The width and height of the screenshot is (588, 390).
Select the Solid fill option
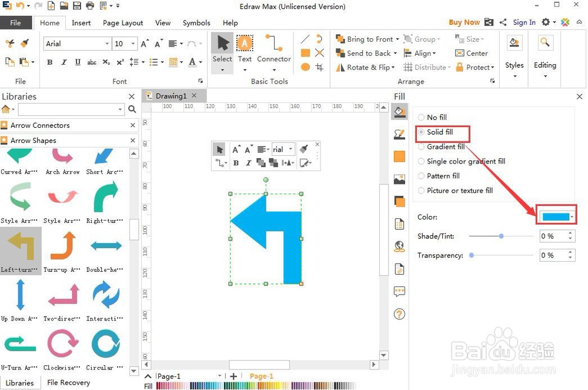click(435, 132)
